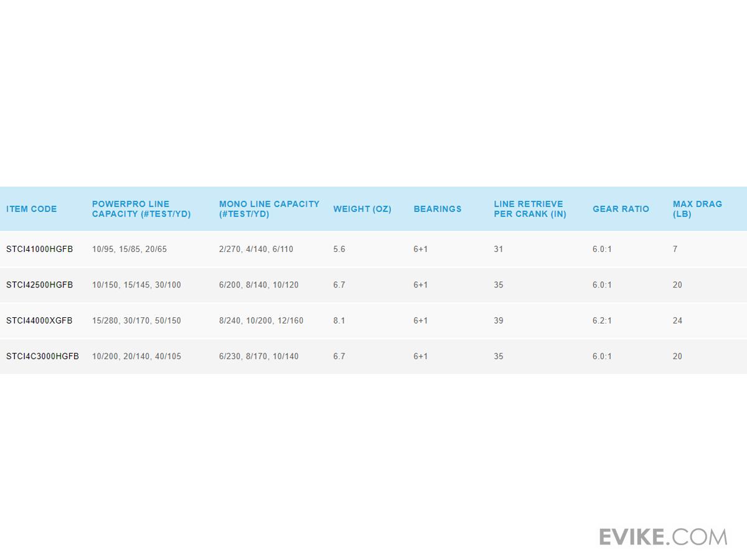Image resolution: width=747 pixels, height=560 pixels.
Task: Click item code STCI41000HGFB
Action: (x=40, y=249)
